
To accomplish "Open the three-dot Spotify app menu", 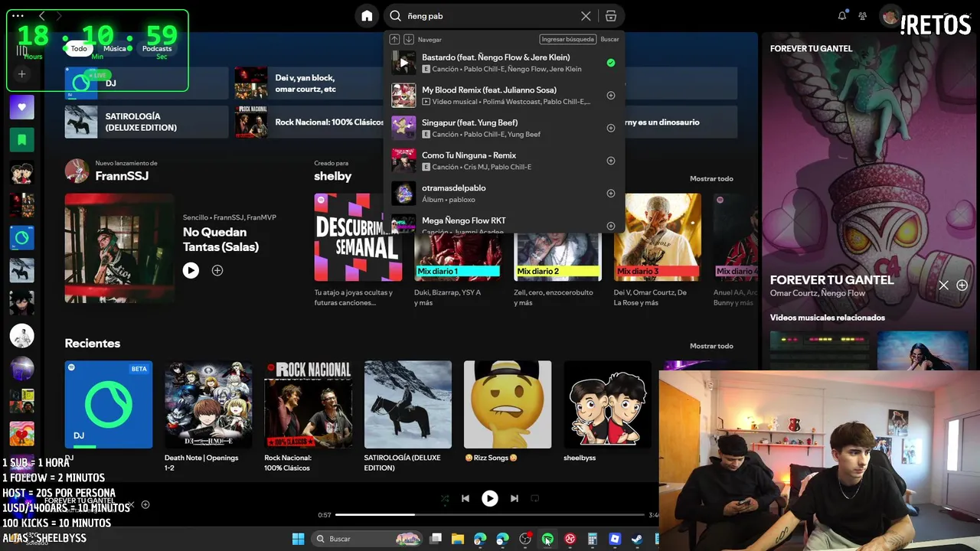I will 18,16.
